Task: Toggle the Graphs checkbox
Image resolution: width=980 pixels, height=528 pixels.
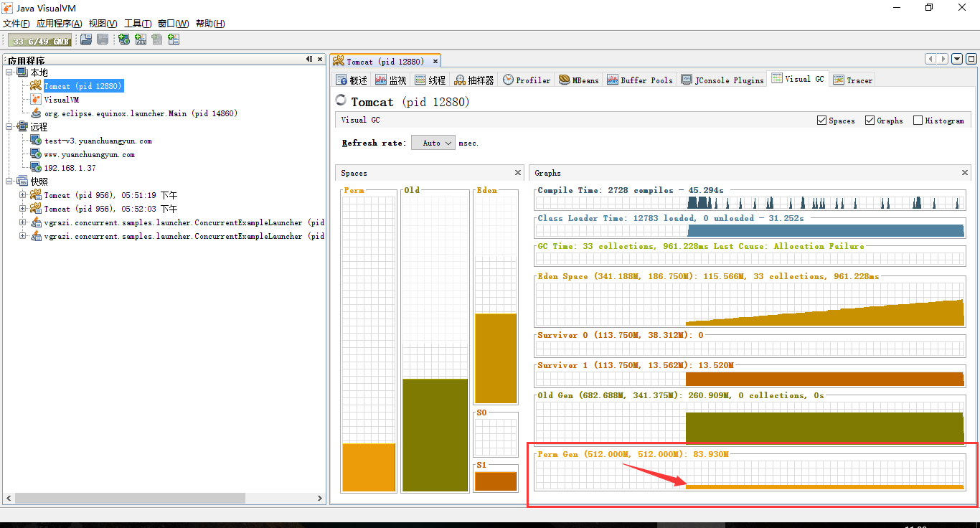Action: [870, 121]
